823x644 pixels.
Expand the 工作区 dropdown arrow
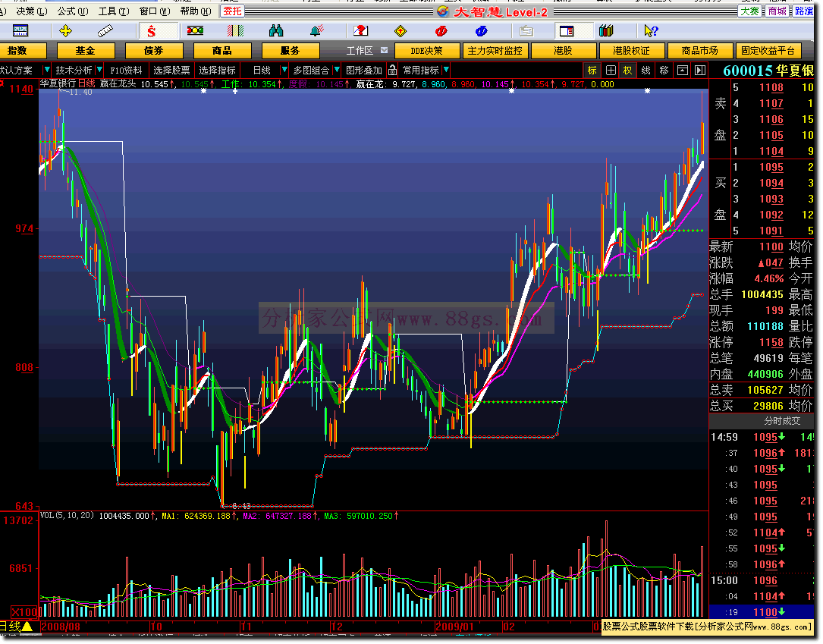click(x=385, y=50)
